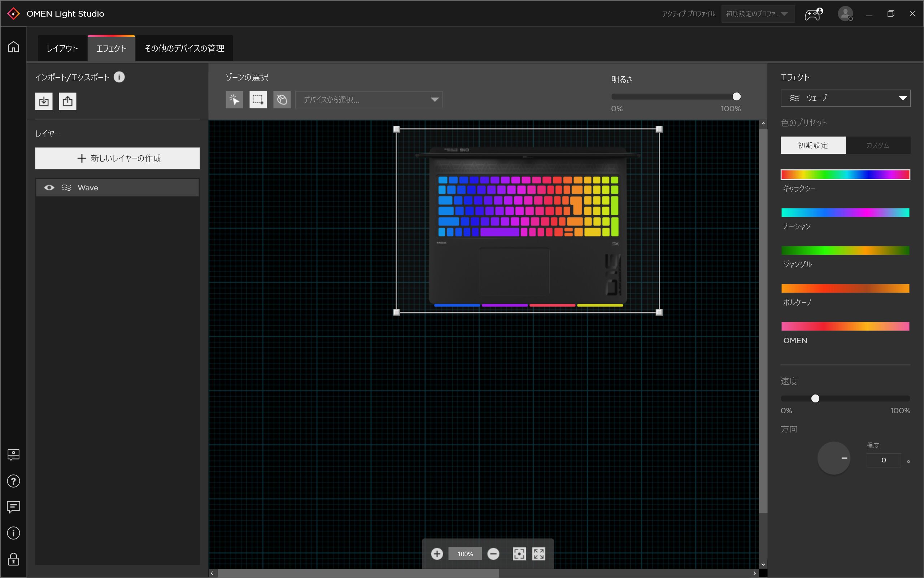This screenshot has height=578, width=924.
Task: Open the ウェーブ effect dropdown
Action: [845, 98]
